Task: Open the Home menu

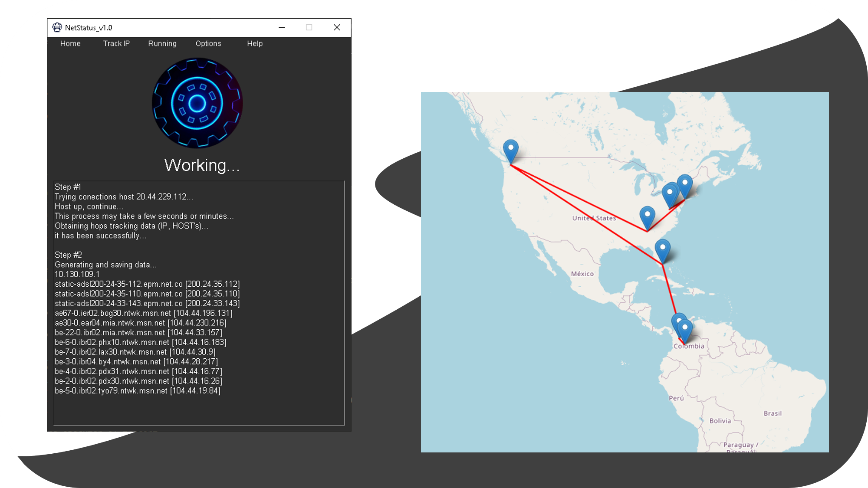Action: 70,43
